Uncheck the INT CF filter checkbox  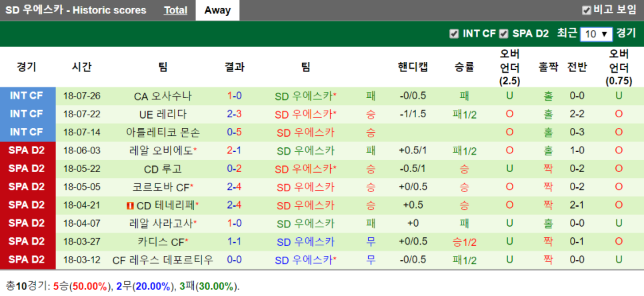pyautogui.click(x=454, y=34)
